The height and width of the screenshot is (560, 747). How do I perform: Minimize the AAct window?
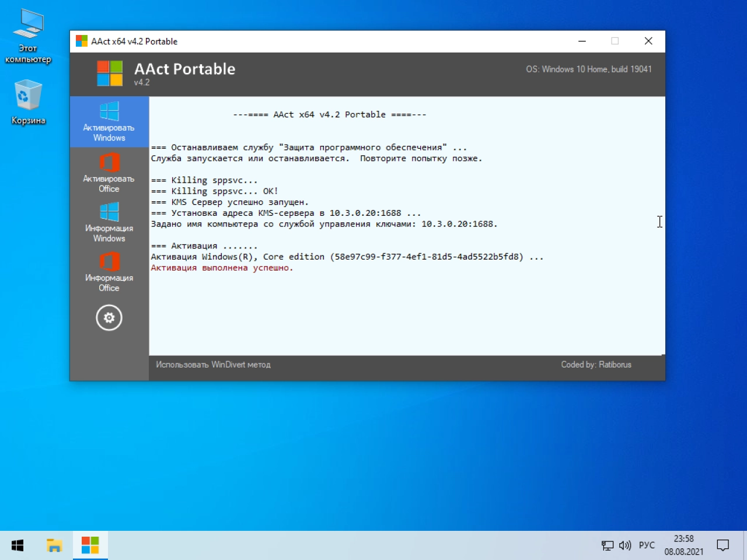(582, 41)
